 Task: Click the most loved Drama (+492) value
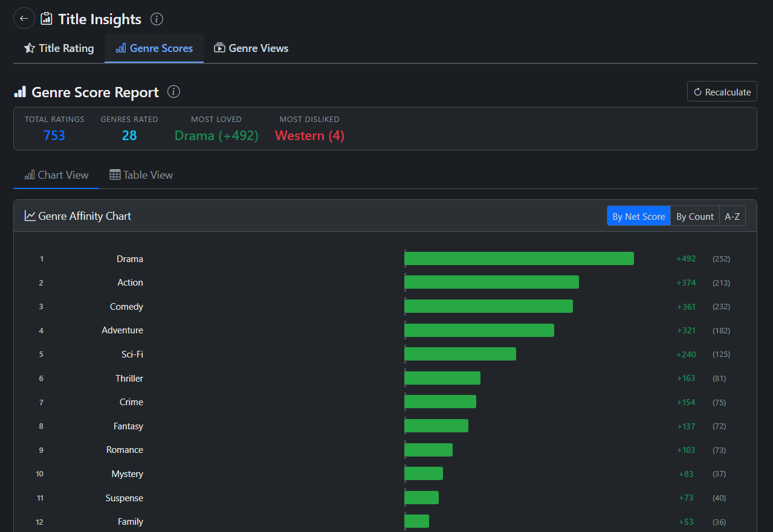pos(216,135)
